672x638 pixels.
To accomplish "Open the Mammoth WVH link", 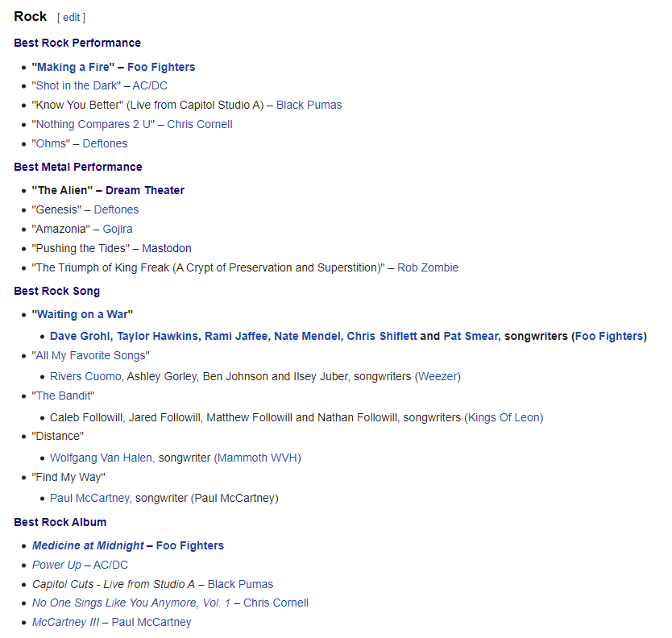I will (258, 458).
